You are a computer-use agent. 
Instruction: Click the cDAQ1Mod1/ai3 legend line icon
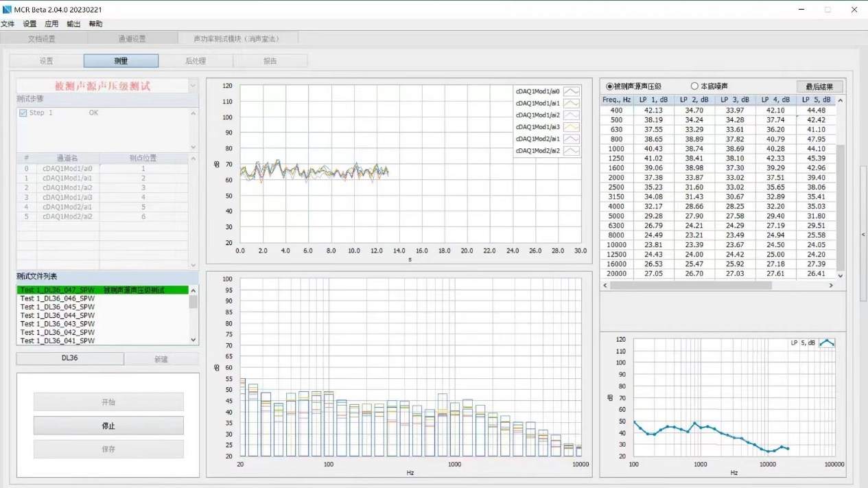(x=571, y=127)
